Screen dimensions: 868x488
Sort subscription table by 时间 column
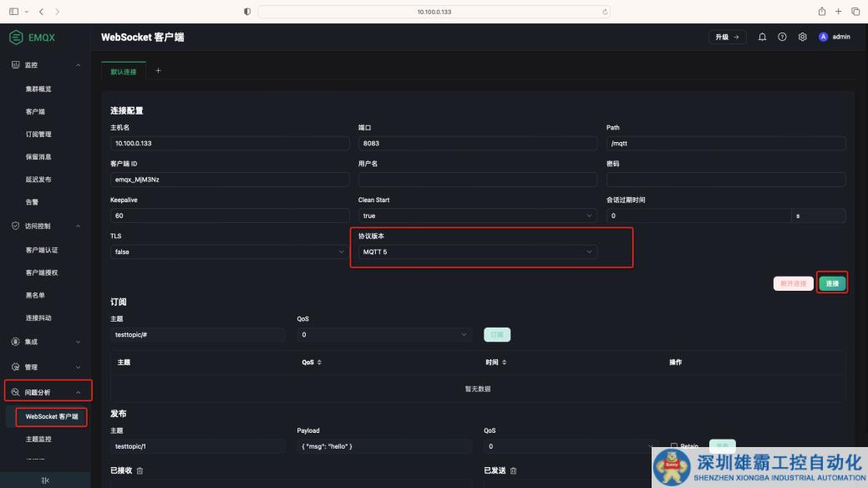click(x=503, y=362)
